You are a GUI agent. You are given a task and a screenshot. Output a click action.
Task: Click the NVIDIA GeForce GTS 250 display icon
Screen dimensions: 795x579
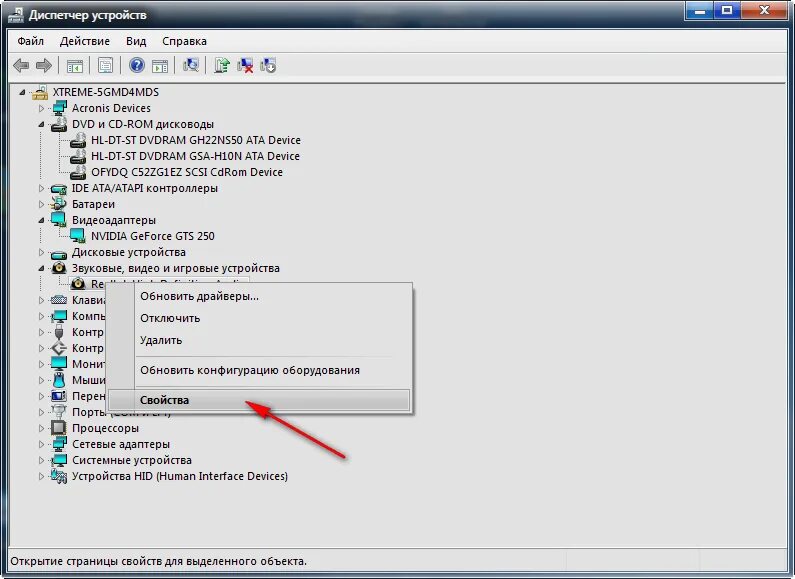[x=78, y=236]
